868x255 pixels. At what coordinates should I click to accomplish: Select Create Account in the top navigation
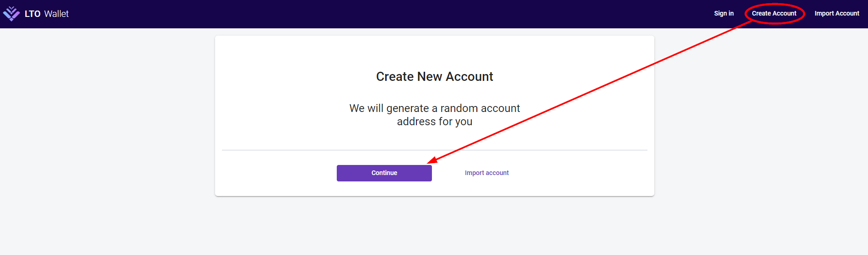pyautogui.click(x=774, y=13)
